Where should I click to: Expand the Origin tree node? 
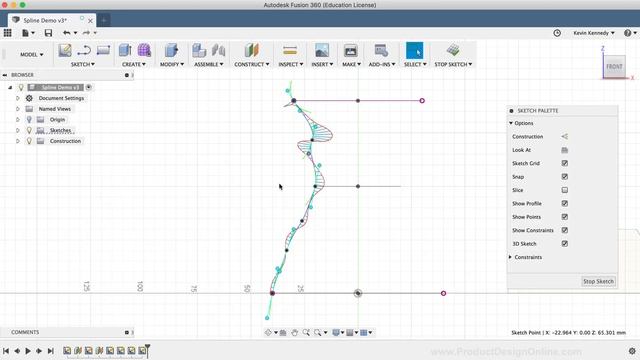pos(18,120)
